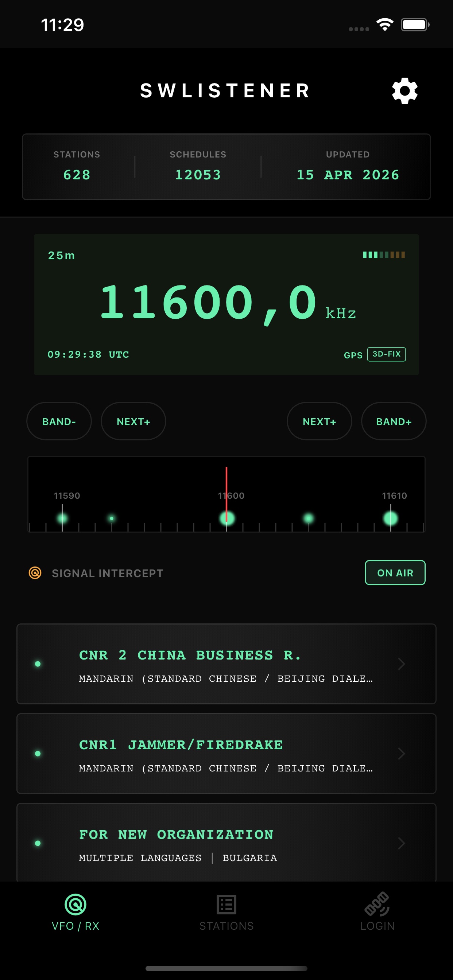453x980 pixels.
Task: Tap the station marker at 11590
Action: click(x=62, y=518)
